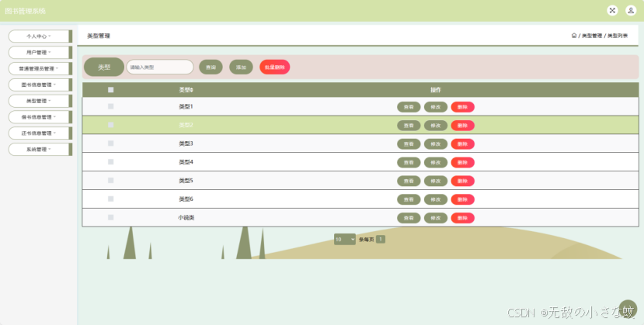The width and height of the screenshot is (644, 325).
Task: Expand 还书信息管理 sidebar menu
Action: click(x=40, y=133)
